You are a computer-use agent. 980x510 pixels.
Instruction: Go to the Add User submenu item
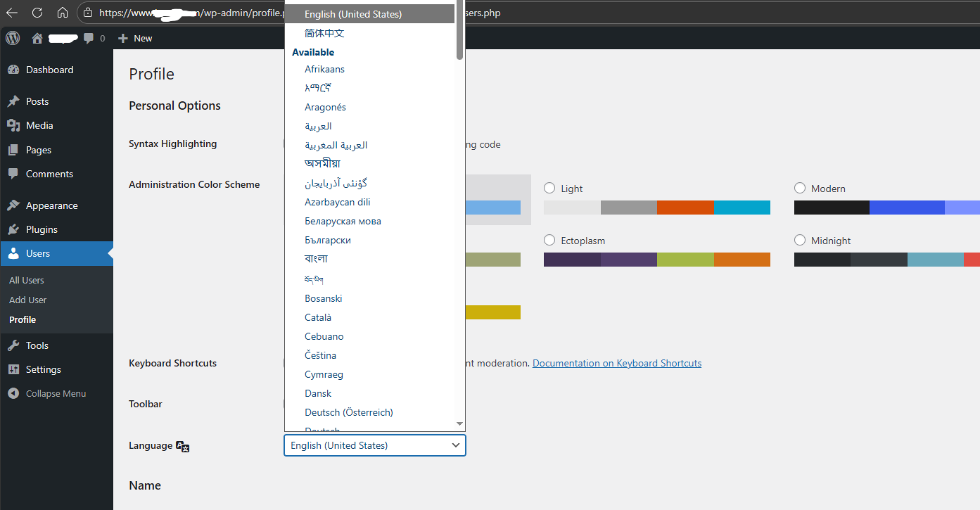coord(28,300)
